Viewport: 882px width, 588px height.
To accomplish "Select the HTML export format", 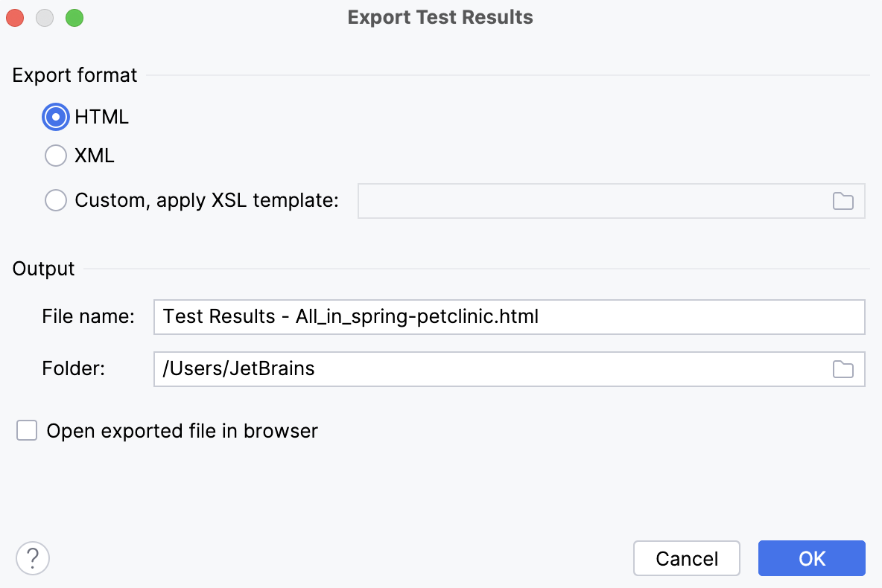I will coord(55,117).
